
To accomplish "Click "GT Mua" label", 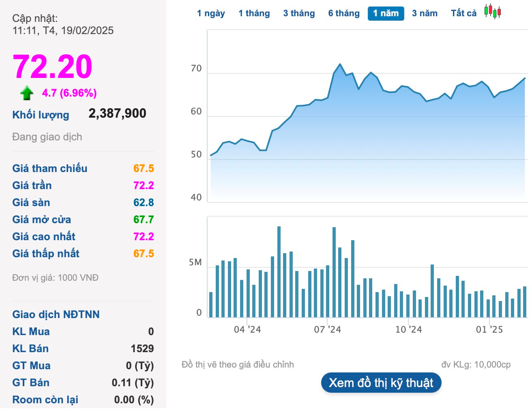I will pyautogui.click(x=31, y=366).
